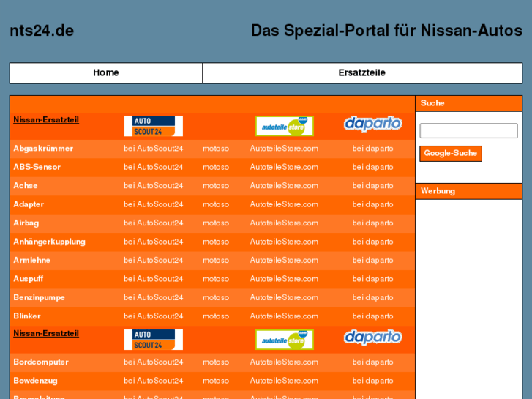
Task: Open the first Nissan-Ersatzteil header link
Action: [x=46, y=120]
